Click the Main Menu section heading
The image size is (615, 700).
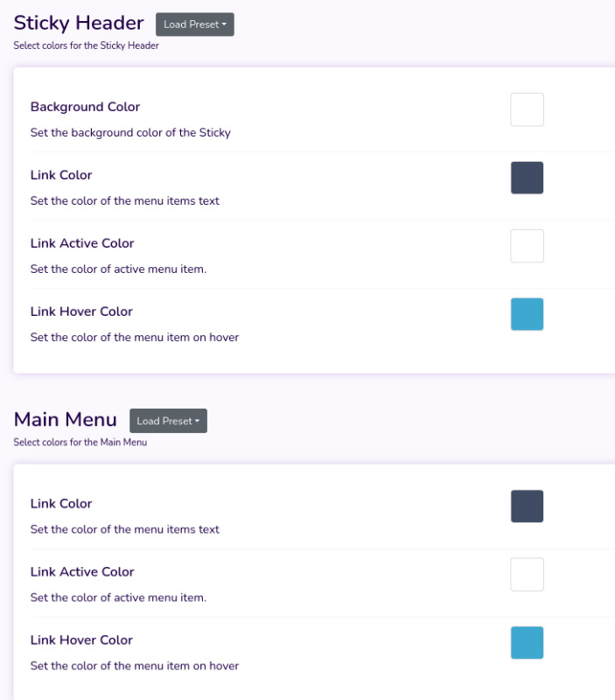pos(65,420)
